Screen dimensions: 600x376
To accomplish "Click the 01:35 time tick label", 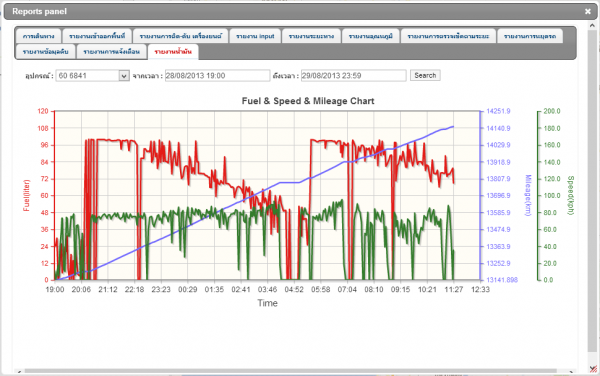I will (214, 290).
